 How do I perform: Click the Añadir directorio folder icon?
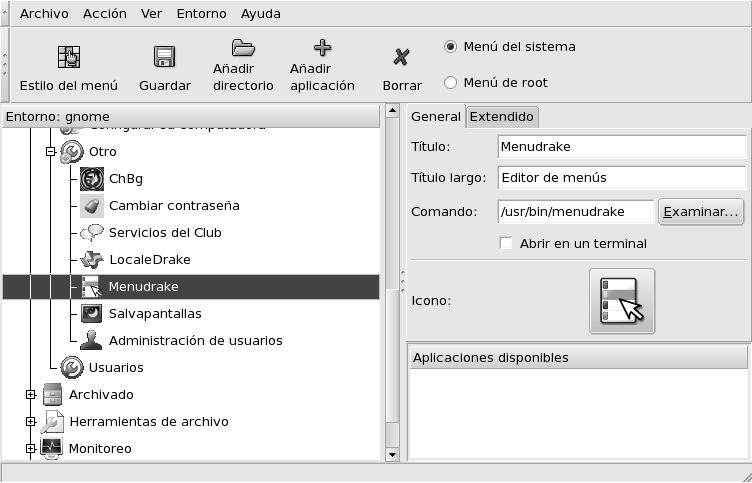pos(243,48)
